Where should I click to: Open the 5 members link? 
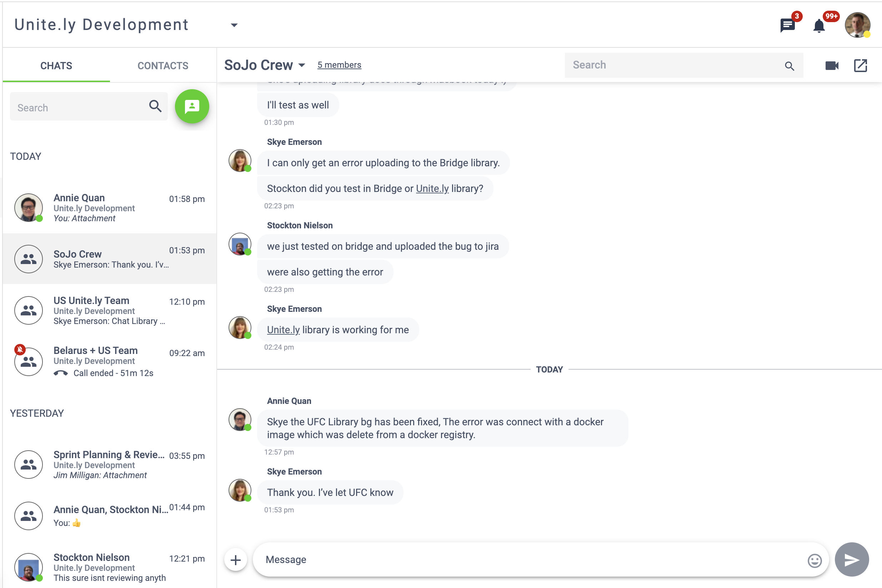coord(339,65)
